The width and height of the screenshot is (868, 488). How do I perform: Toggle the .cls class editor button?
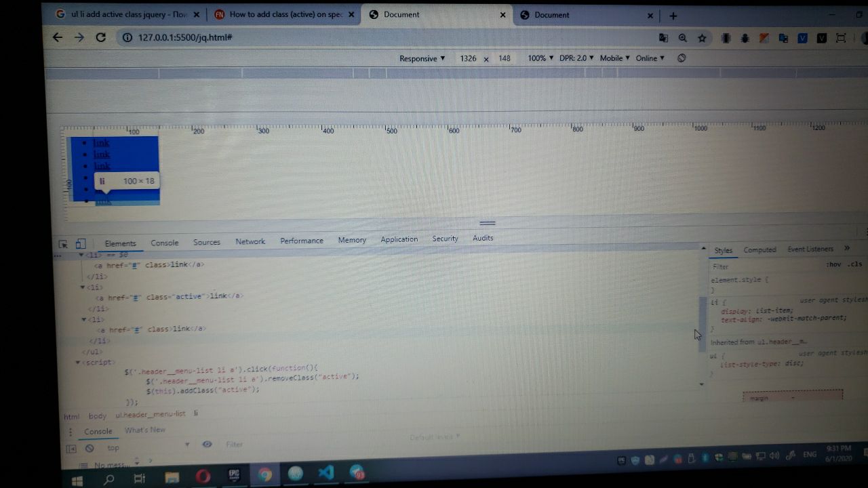coord(854,264)
